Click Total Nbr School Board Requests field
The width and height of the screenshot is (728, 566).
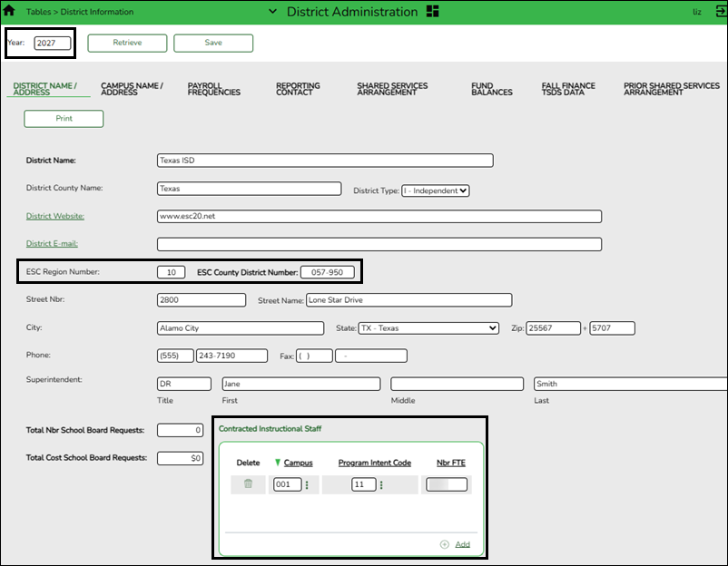[x=180, y=430]
